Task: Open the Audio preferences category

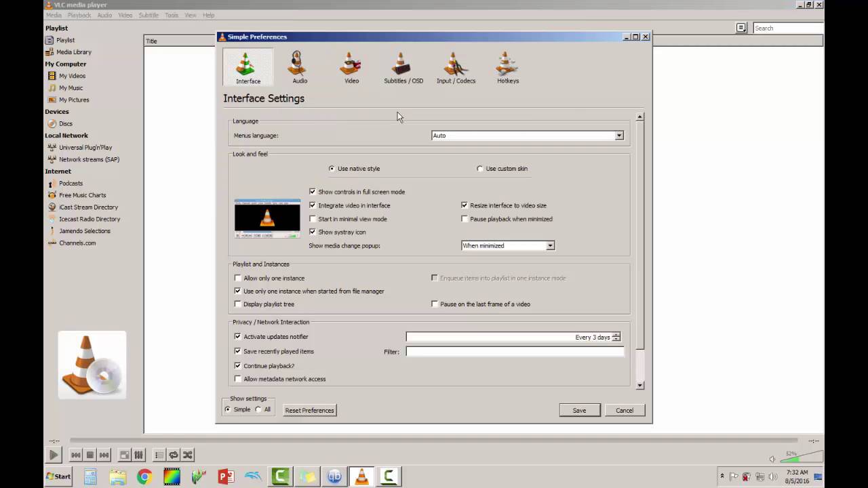Action: [x=299, y=67]
